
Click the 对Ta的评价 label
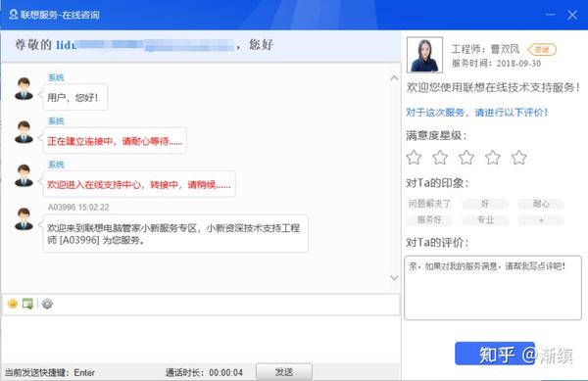point(437,242)
